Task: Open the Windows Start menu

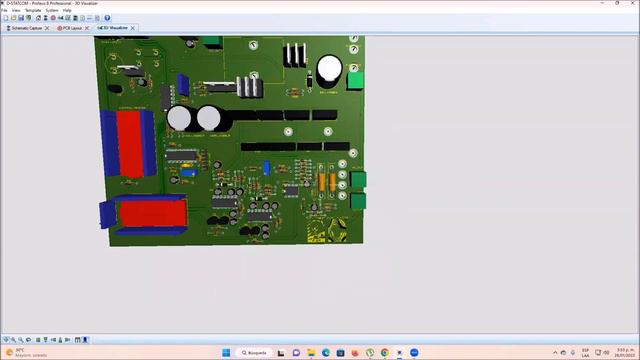Action: point(226,353)
